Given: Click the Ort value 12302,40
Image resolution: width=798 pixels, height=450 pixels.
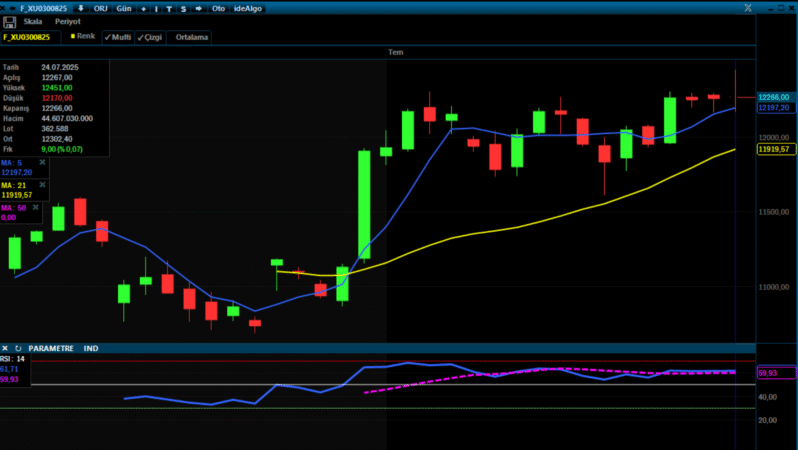Looking at the screenshot, I should point(57,139).
